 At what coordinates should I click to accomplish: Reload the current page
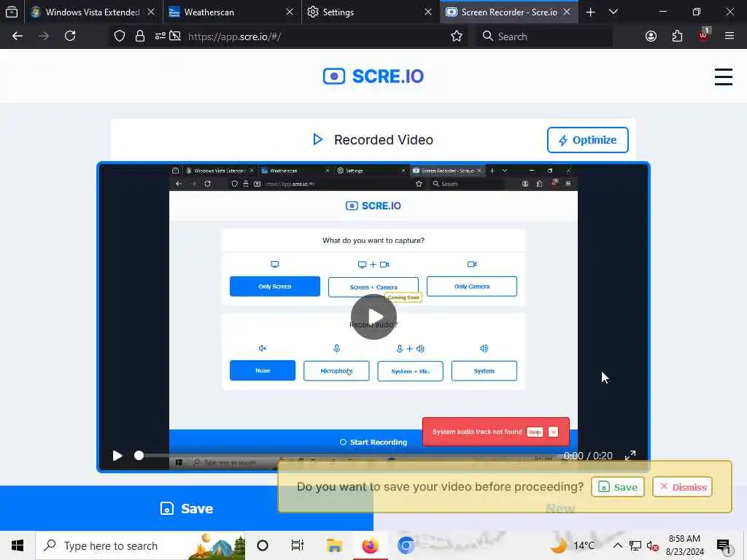(x=70, y=36)
